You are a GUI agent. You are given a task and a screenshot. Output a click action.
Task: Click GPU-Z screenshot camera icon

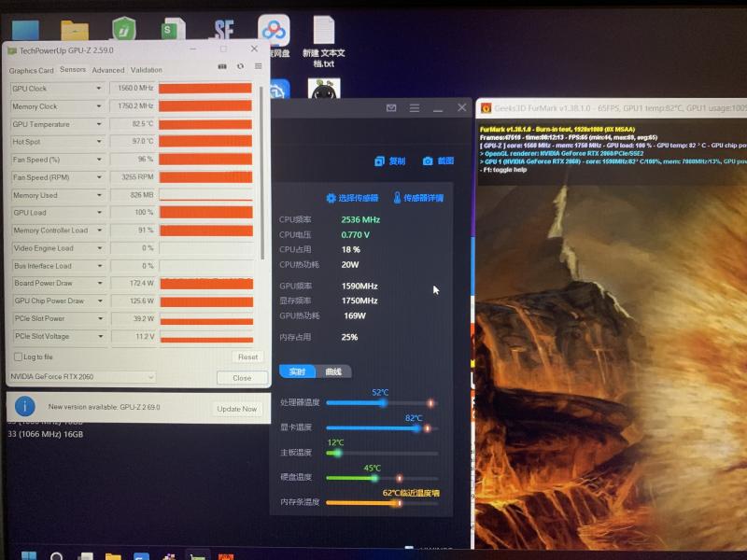(x=222, y=66)
